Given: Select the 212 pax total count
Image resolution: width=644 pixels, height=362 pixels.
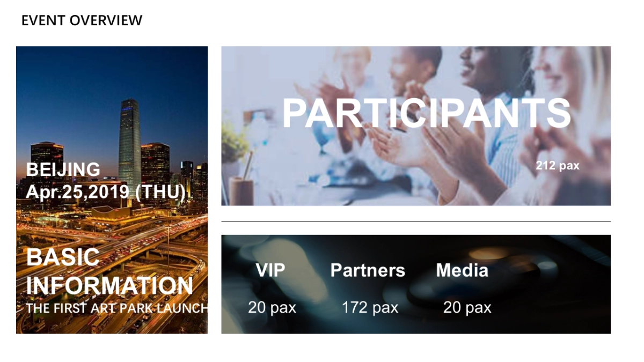Looking at the screenshot, I should (557, 166).
